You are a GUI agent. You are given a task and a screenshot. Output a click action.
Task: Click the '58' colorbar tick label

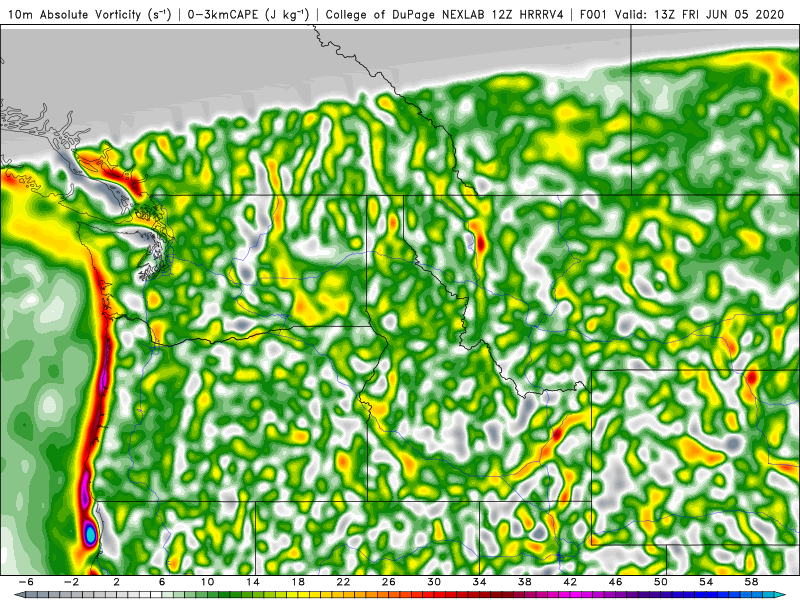tap(752, 582)
